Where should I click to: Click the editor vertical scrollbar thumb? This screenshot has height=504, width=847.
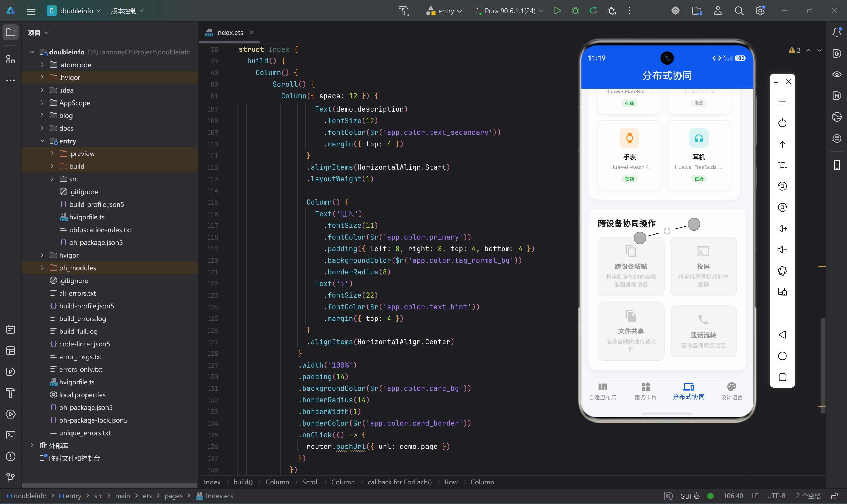tap(823, 365)
